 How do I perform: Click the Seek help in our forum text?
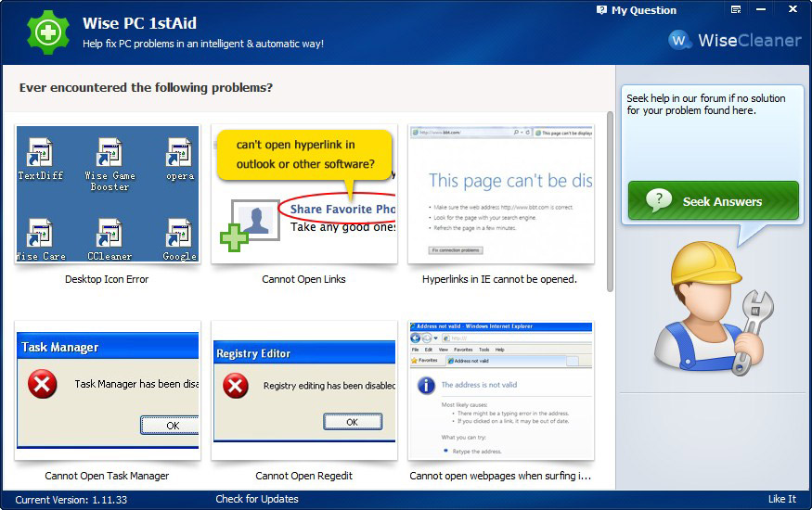706,104
